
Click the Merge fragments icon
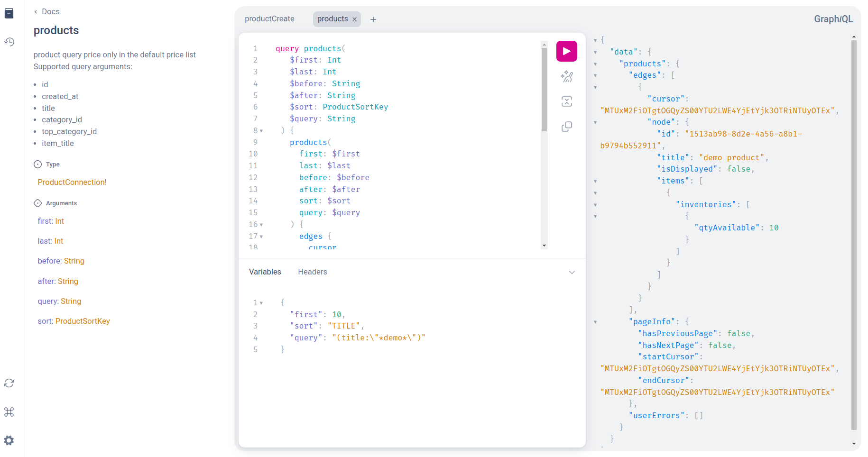tap(566, 101)
